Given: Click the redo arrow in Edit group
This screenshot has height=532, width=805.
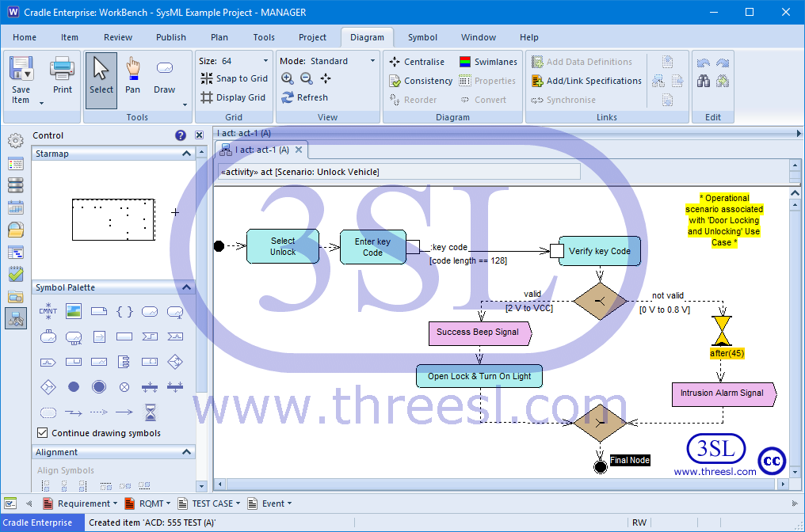Looking at the screenshot, I should pyautogui.click(x=723, y=63).
